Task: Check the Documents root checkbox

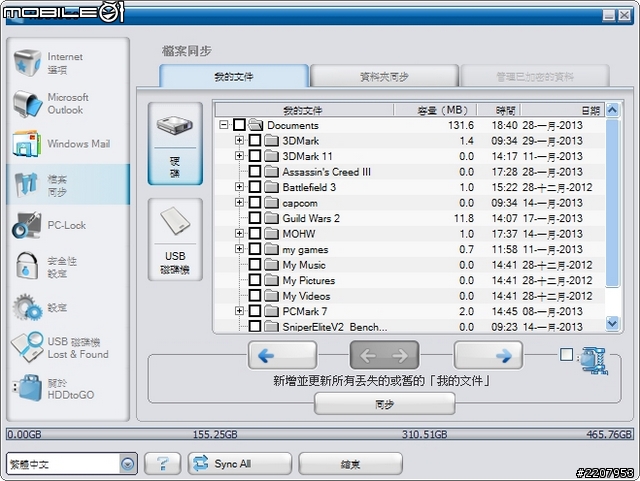Action: (239, 125)
